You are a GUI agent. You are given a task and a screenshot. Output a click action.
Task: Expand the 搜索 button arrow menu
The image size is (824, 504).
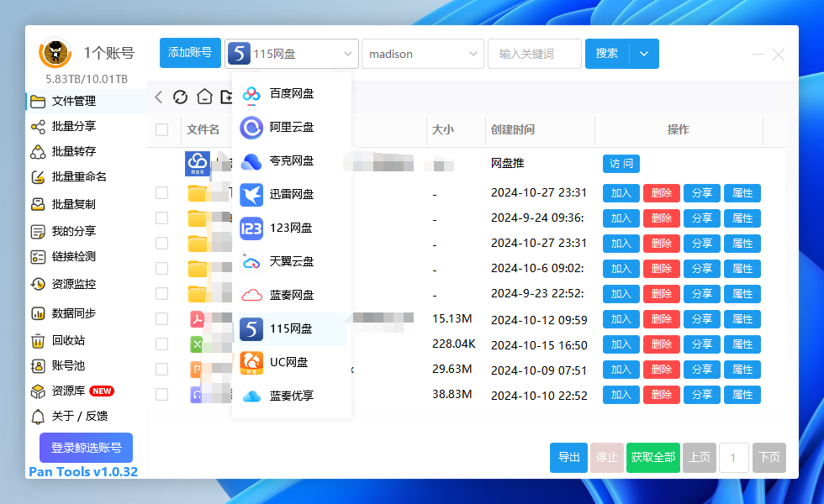(644, 54)
